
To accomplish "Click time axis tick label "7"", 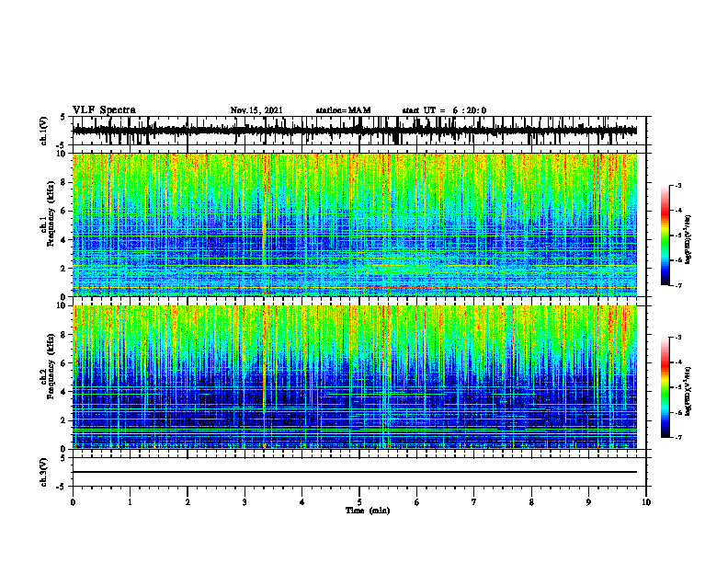I will (x=474, y=502).
